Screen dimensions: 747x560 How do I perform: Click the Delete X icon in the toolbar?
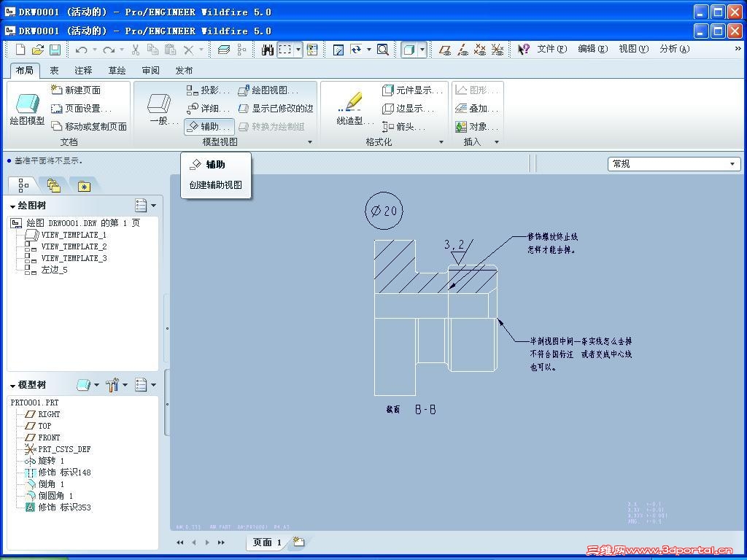(189, 50)
